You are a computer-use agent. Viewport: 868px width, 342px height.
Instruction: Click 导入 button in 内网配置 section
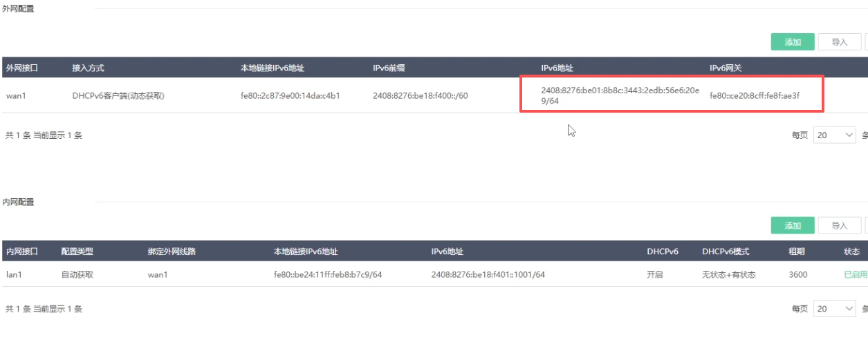[x=839, y=226]
